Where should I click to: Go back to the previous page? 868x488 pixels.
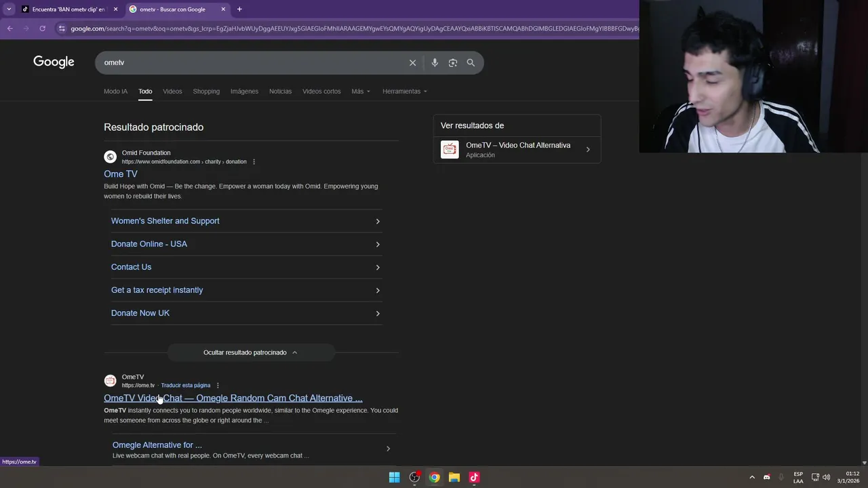pos(9,28)
